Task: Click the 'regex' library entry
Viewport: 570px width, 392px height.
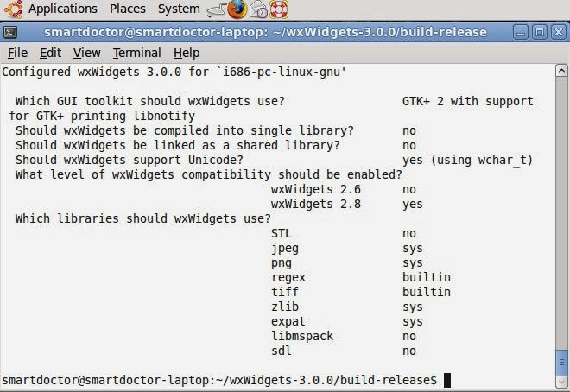Action: [288, 277]
